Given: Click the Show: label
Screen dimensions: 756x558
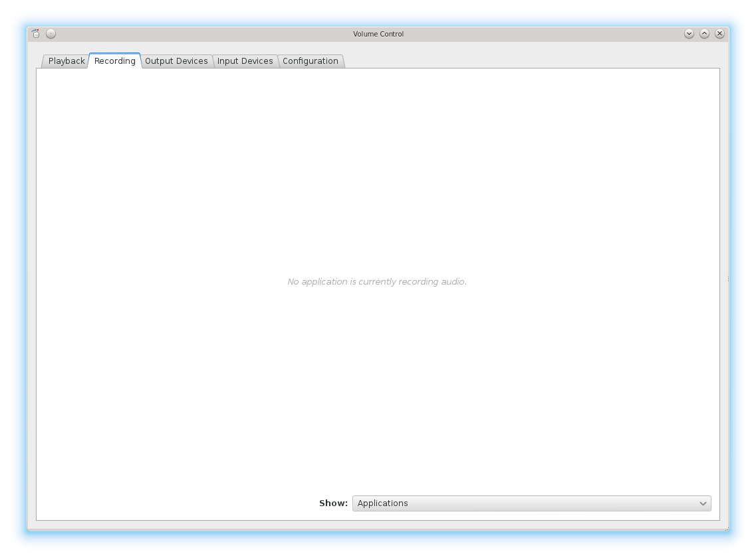Looking at the screenshot, I should (333, 503).
